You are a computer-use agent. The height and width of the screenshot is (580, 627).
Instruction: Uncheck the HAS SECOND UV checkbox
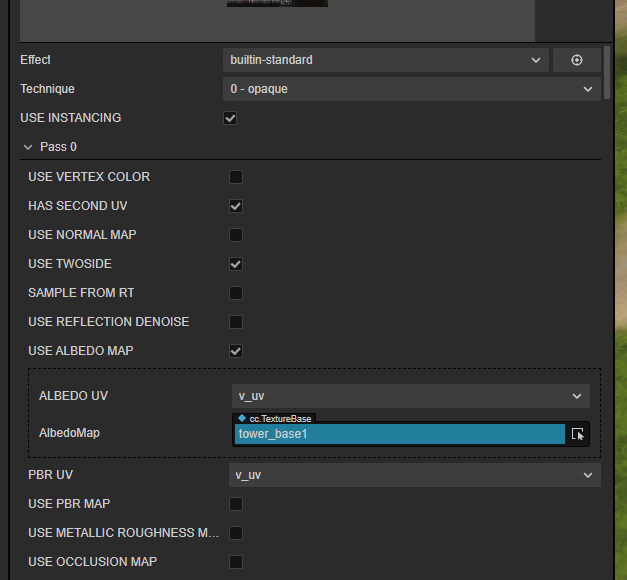tap(236, 206)
